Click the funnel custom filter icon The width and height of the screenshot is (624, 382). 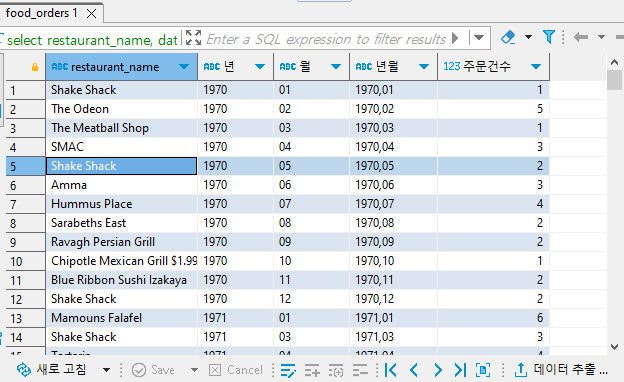pos(549,37)
